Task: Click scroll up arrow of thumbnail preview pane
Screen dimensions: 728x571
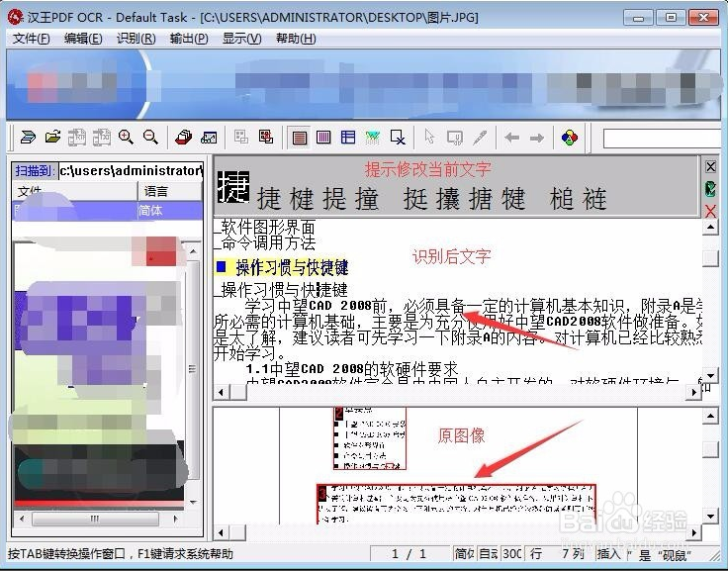Action: tap(193, 251)
